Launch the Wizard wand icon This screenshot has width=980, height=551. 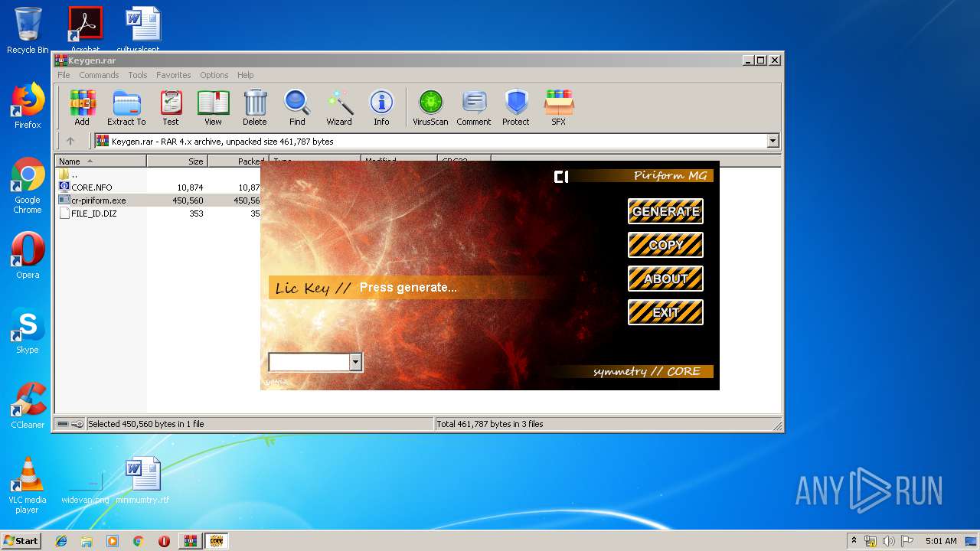(x=339, y=107)
